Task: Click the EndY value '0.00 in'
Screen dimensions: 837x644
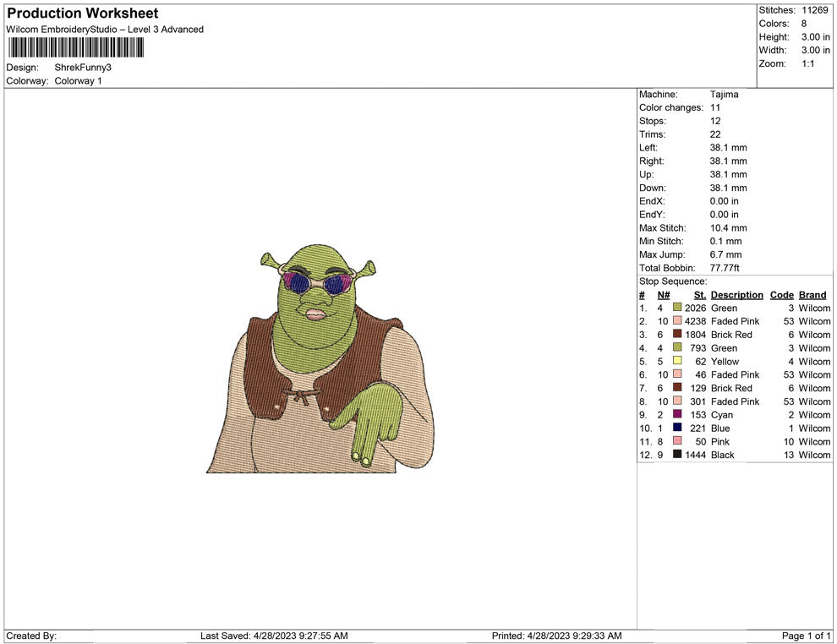Action: [x=725, y=215]
